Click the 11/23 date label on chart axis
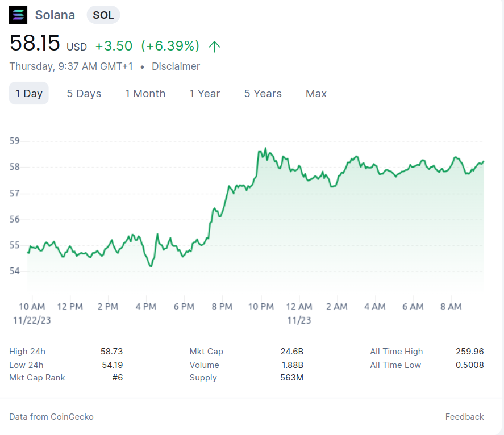 click(x=298, y=320)
